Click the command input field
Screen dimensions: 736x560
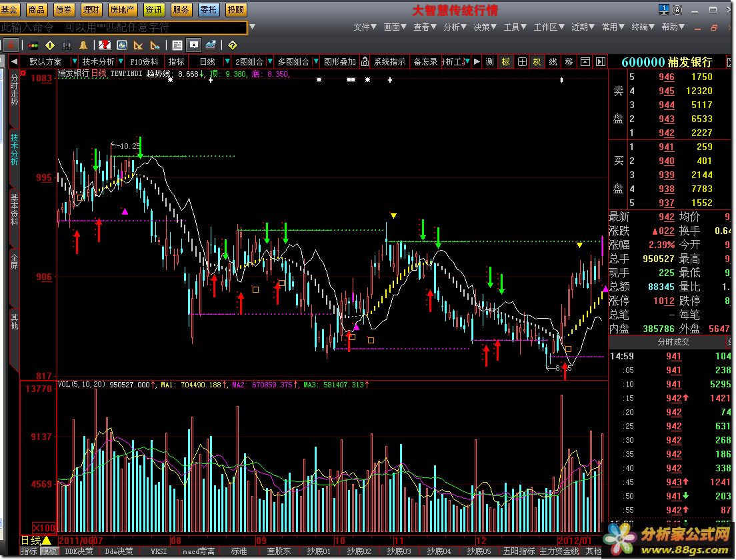coord(123,27)
